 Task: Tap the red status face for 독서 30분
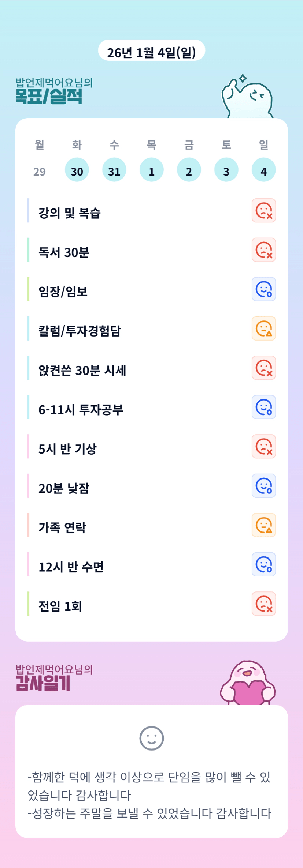[x=263, y=250]
